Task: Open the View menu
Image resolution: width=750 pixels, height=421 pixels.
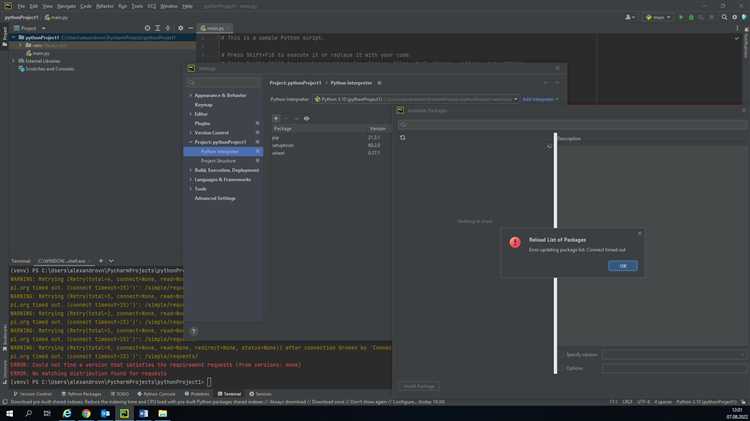Action: click(47, 6)
